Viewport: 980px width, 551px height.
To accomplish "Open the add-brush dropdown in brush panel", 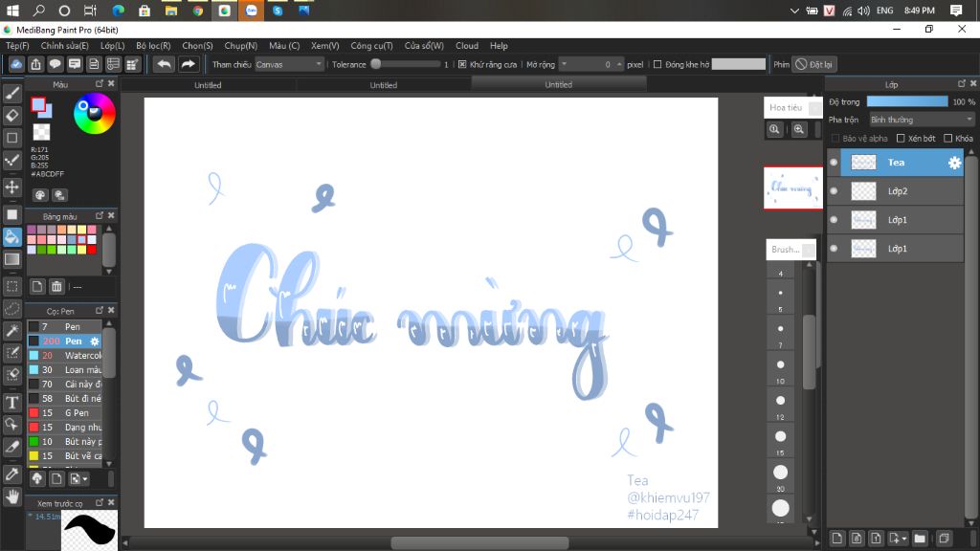I will coord(78,478).
